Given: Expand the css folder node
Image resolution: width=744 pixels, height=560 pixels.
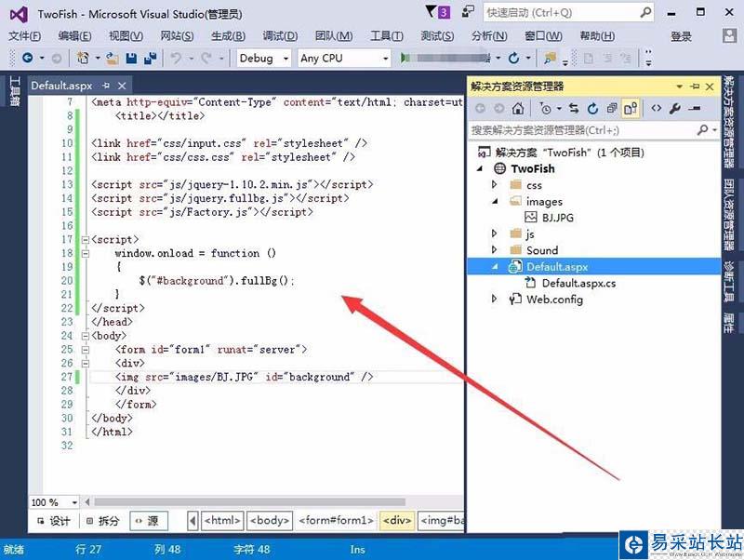Looking at the screenshot, I should (x=495, y=184).
